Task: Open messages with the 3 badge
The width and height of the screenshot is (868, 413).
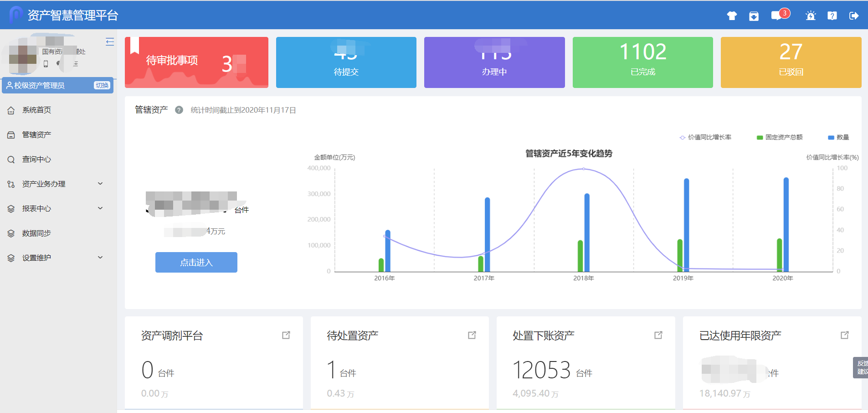Action: [x=776, y=16]
